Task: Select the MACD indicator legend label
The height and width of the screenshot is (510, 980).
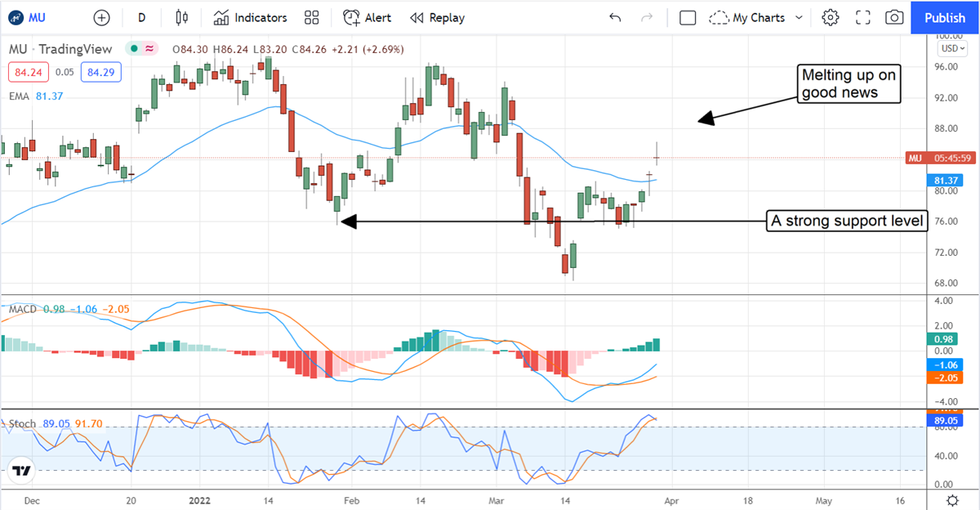Action: tap(24, 308)
